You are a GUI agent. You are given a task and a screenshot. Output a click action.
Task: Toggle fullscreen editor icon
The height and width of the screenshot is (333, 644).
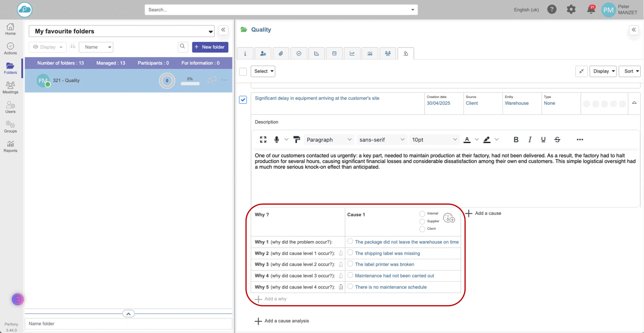click(263, 140)
